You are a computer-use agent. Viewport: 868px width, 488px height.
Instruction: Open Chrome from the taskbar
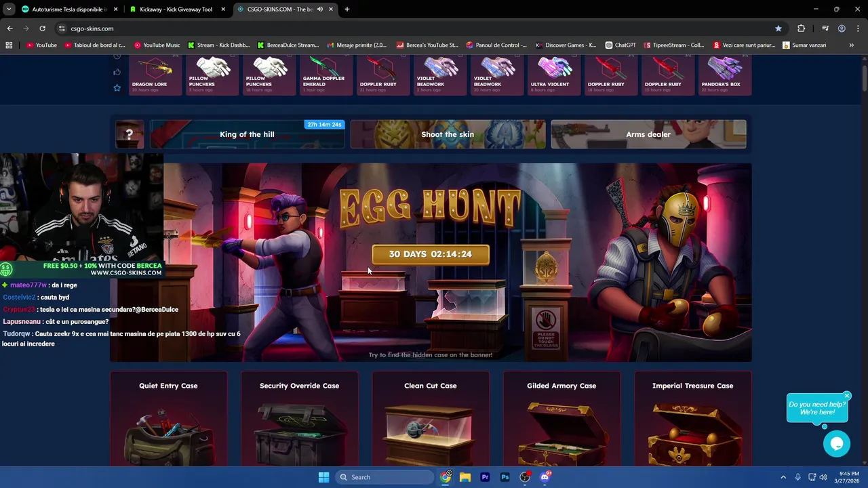pyautogui.click(x=446, y=477)
